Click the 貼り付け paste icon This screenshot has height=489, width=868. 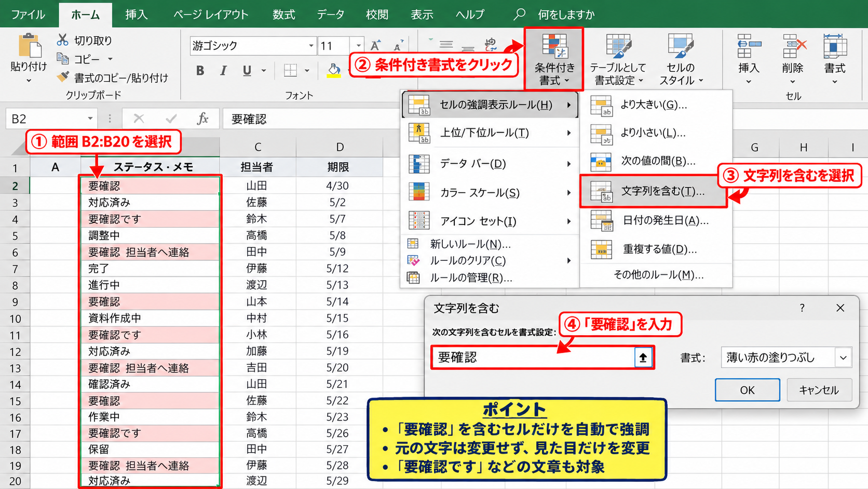[x=30, y=45]
